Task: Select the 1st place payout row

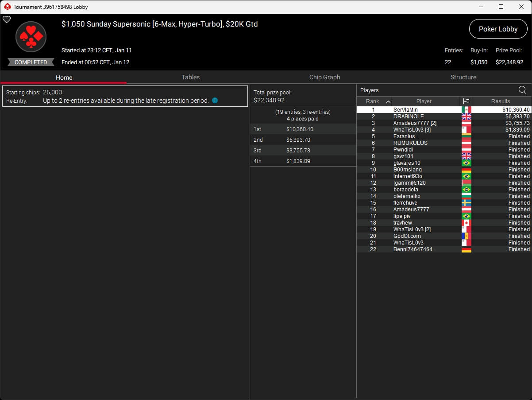Action: [303, 129]
